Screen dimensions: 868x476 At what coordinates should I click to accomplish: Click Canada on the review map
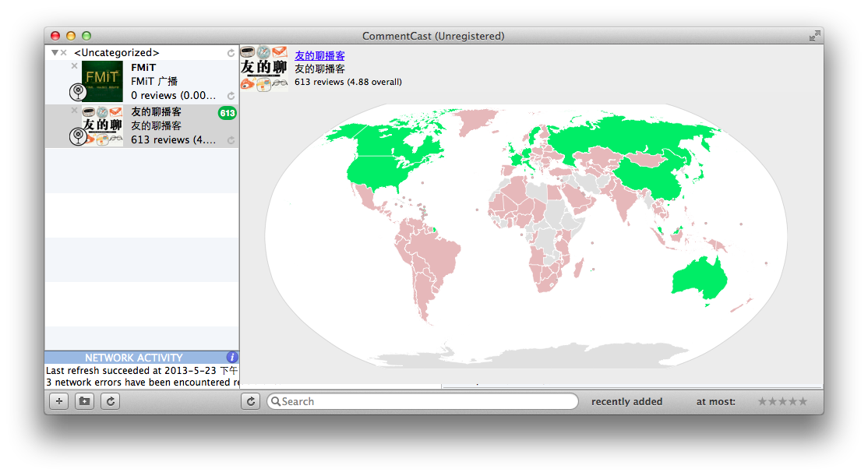coord(387,141)
